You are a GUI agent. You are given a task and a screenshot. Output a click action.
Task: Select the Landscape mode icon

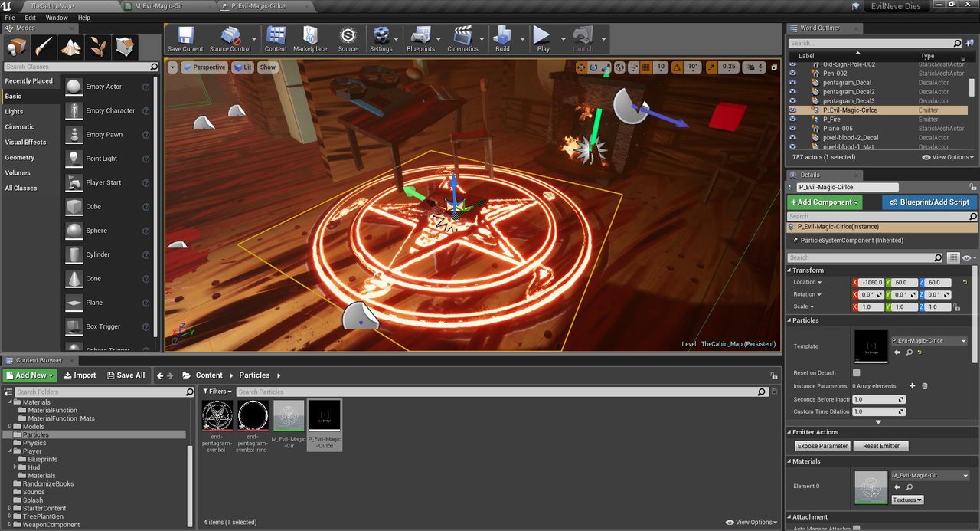pyautogui.click(x=71, y=47)
